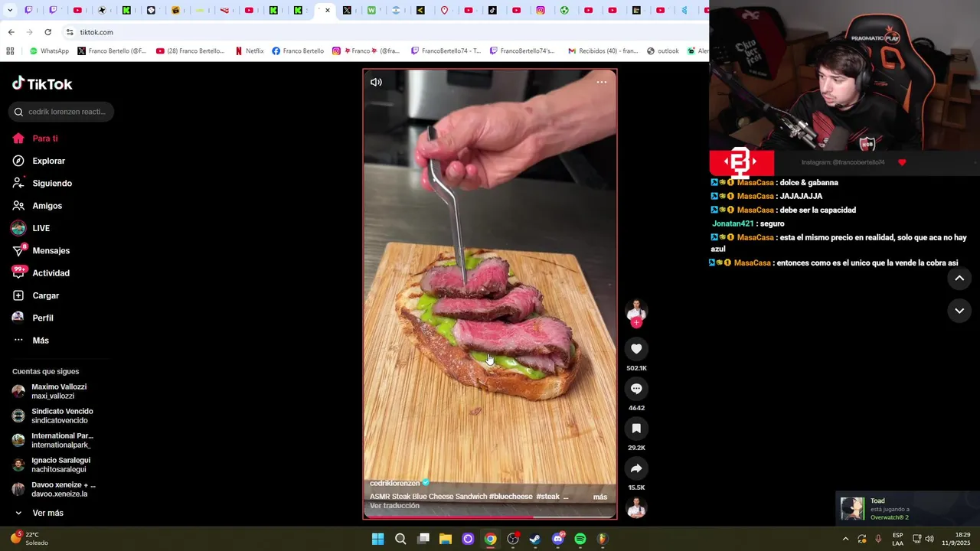The height and width of the screenshot is (551, 980).
Task: Open the cedriklorenzen username link
Action: click(x=394, y=484)
